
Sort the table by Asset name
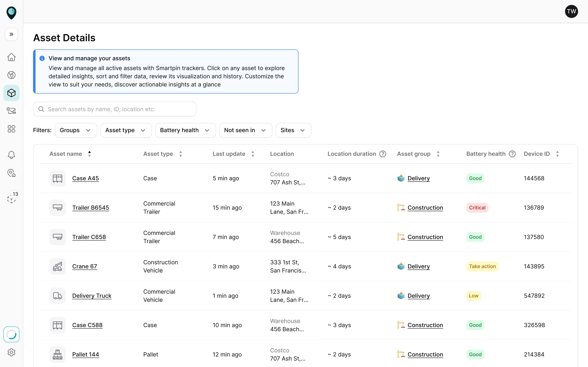click(89, 154)
